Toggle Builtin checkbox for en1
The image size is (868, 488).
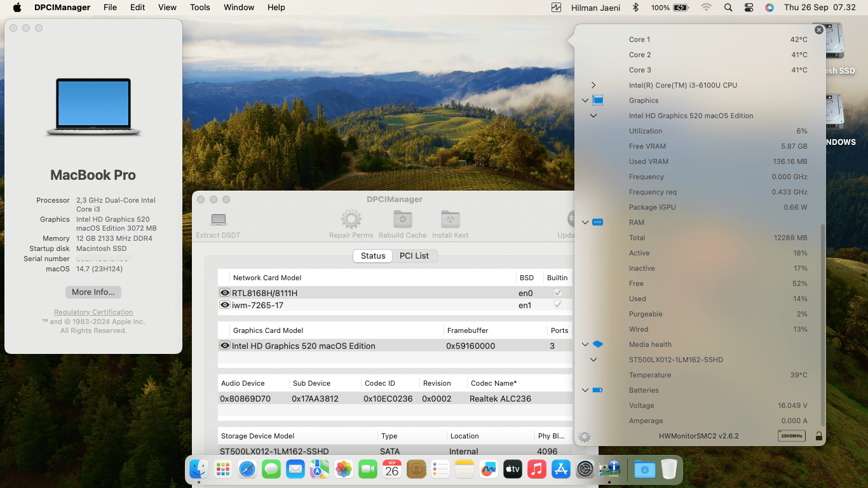click(x=557, y=305)
